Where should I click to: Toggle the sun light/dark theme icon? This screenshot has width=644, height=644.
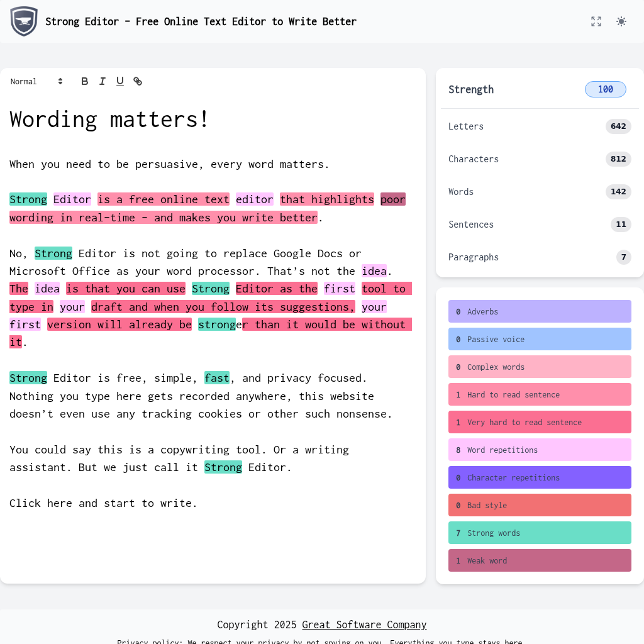pos(621,21)
